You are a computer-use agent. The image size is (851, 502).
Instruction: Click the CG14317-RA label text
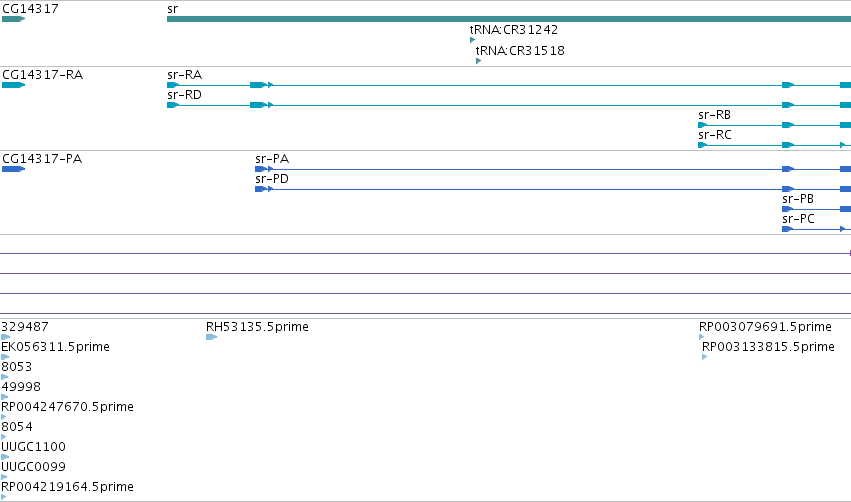coord(43,74)
